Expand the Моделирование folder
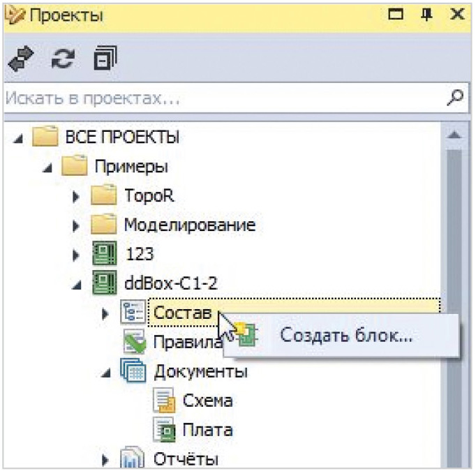476x471 pixels. 77,225
